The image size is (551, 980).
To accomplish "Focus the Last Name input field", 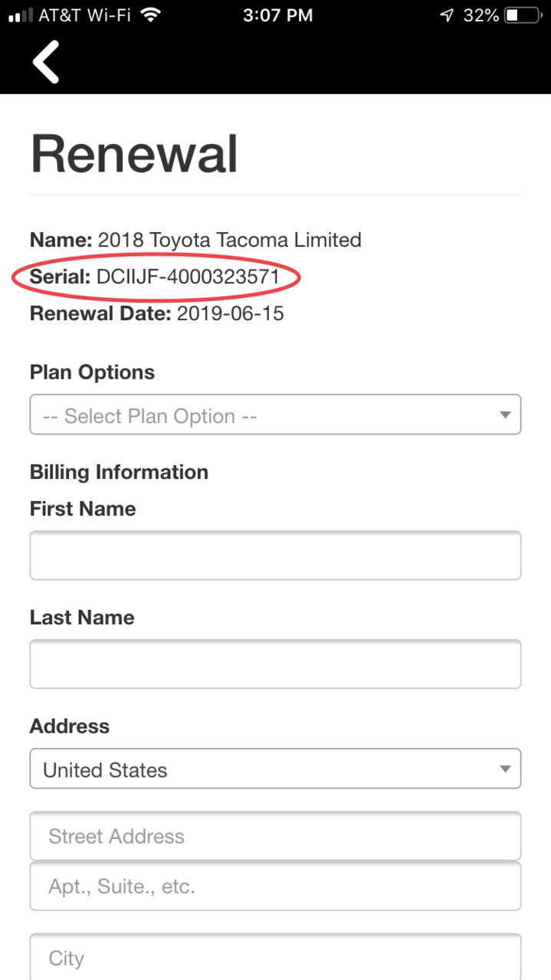I will coord(275,664).
